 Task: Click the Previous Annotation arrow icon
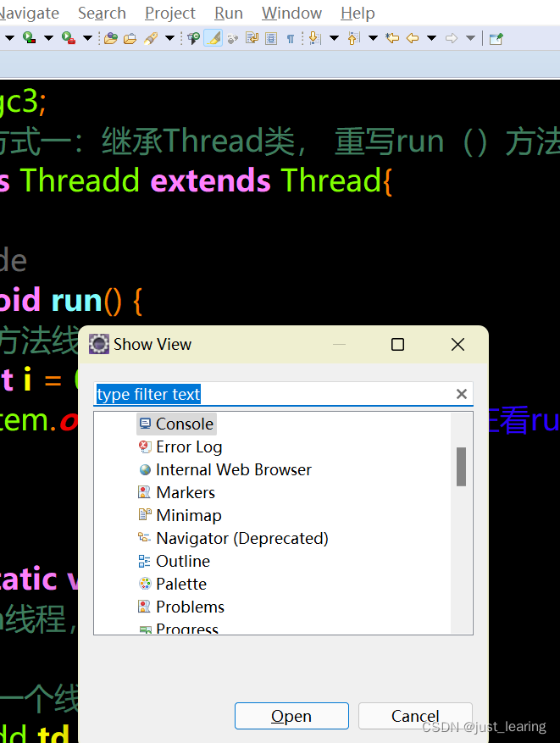point(353,38)
